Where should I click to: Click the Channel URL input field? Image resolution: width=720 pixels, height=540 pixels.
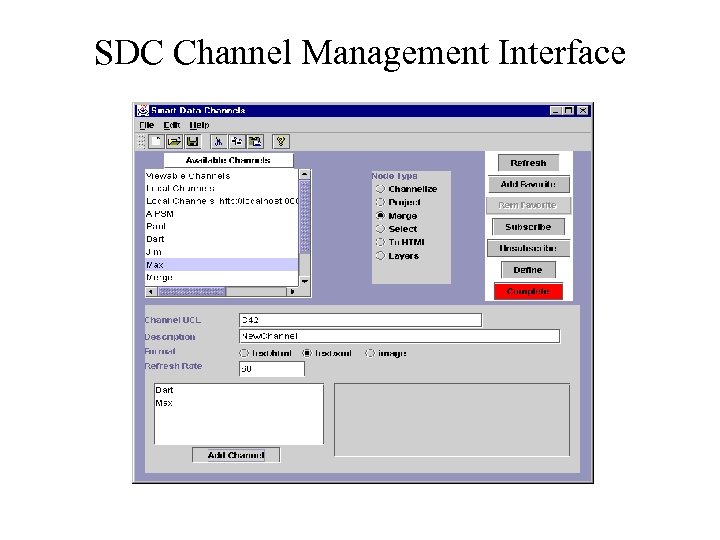point(360,320)
